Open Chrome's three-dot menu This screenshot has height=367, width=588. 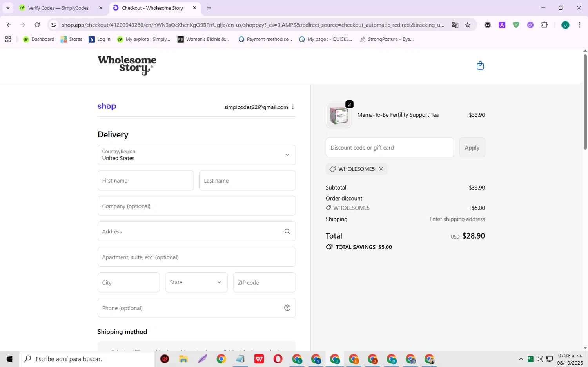[x=579, y=25]
